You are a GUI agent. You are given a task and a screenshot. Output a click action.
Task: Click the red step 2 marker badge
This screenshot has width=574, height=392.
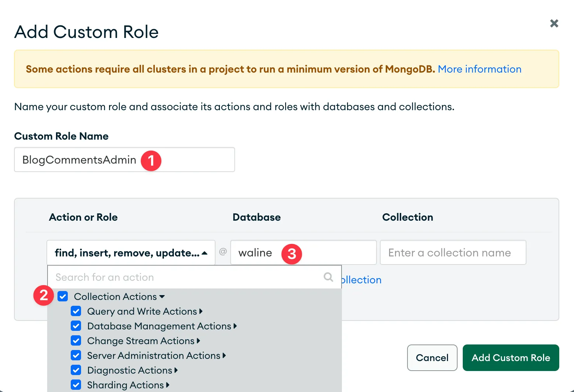click(44, 295)
